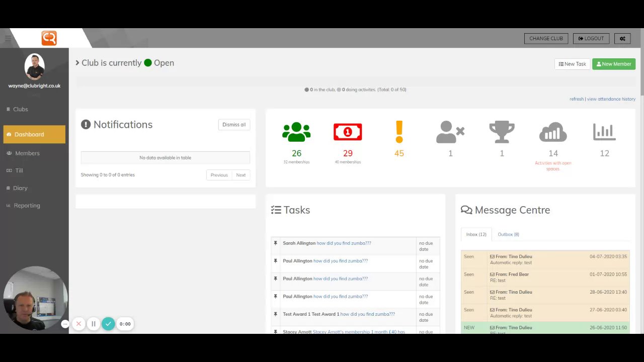Screen dimensions: 644x362
Task: Open recorder options ellipsis button
Action: 65,324
